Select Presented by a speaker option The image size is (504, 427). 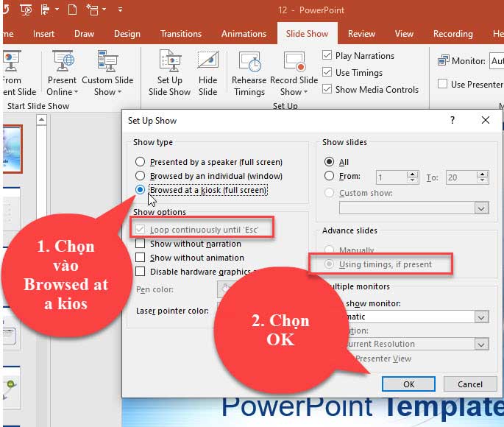tap(140, 161)
